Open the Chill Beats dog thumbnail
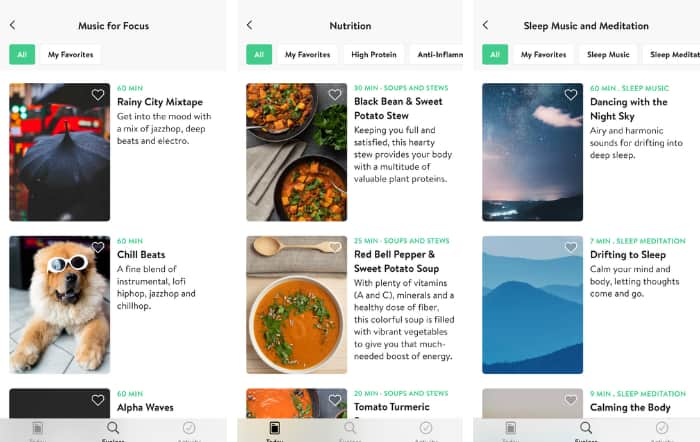The height and width of the screenshot is (442, 700). point(60,304)
